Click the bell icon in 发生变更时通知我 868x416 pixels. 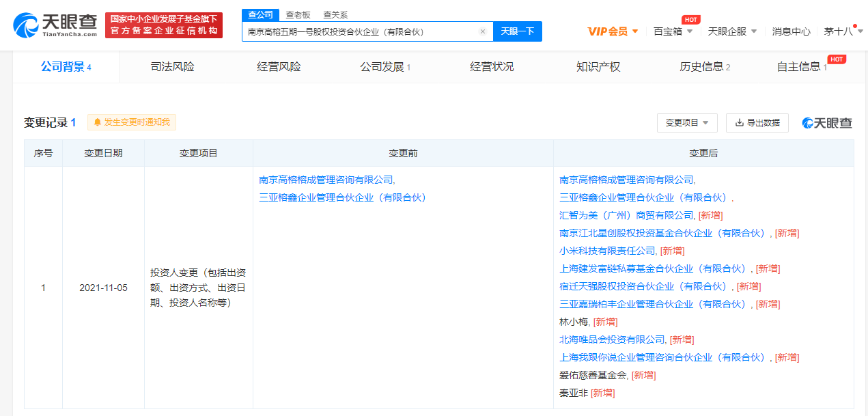pos(98,122)
